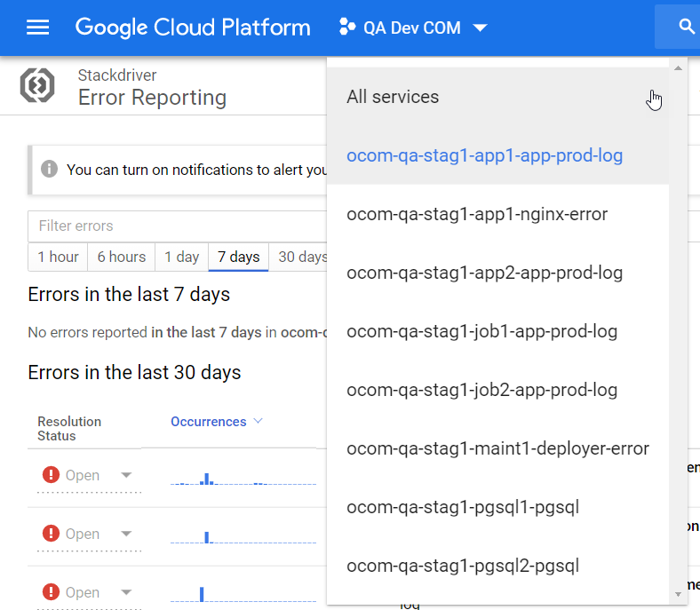The height and width of the screenshot is (610, 700).
Task: Expand the QA Dev COM project selector
Action: 480,28
